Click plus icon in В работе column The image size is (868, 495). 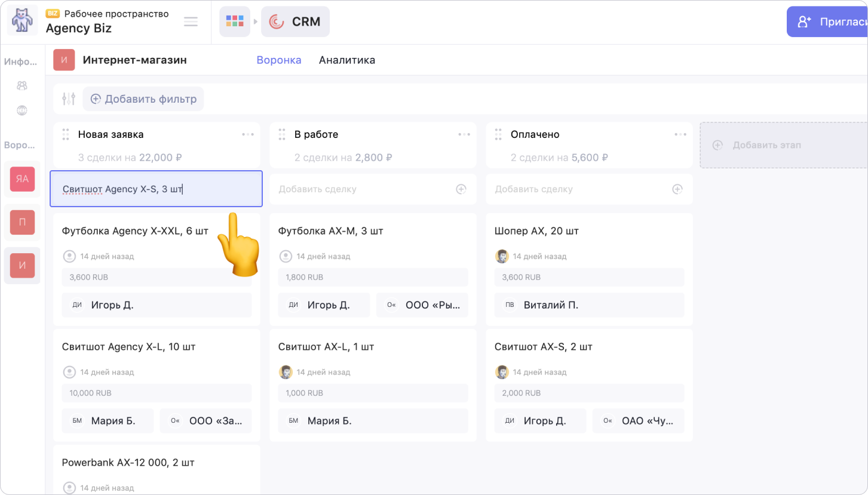(461, 189)
